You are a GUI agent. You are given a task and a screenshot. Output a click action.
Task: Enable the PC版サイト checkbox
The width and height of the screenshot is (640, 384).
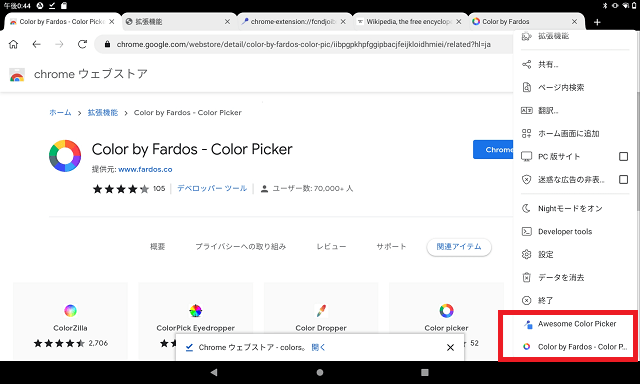[x=623, y=156]
